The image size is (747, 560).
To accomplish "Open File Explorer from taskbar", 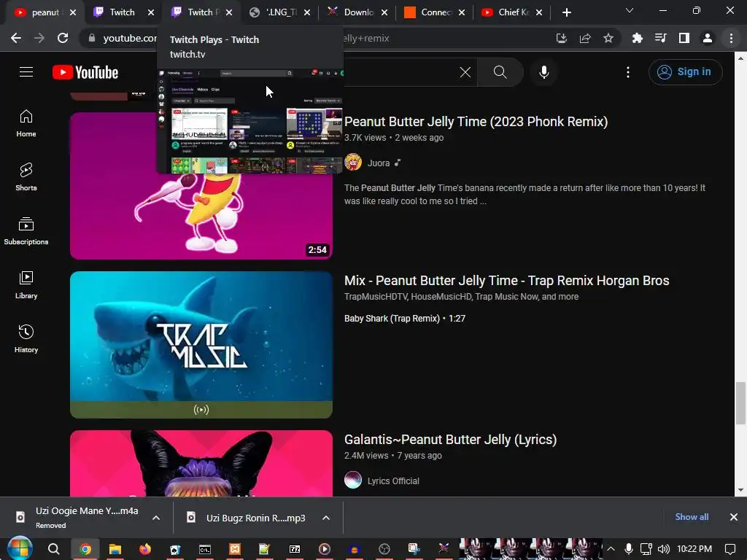I will coord(115,549).
